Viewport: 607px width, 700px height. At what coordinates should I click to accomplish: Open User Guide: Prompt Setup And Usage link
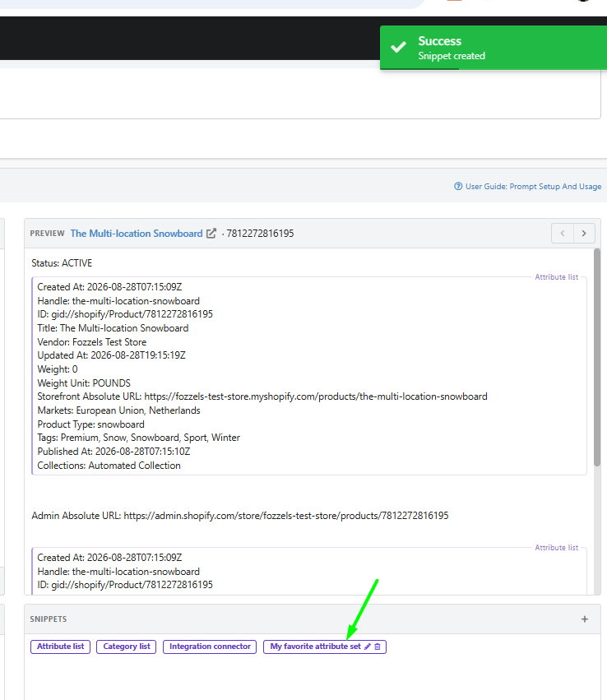533,186
